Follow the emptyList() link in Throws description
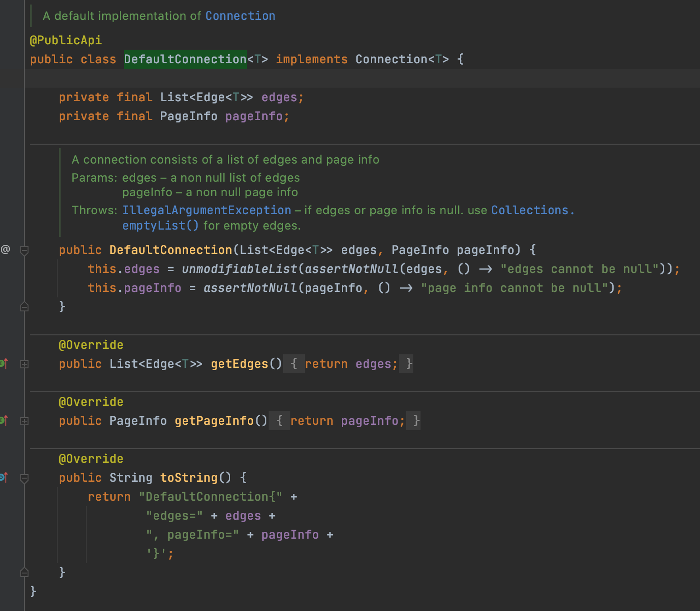Image resolution: width=700 pixels, height=611 pixels. click(x=160, y=226)
